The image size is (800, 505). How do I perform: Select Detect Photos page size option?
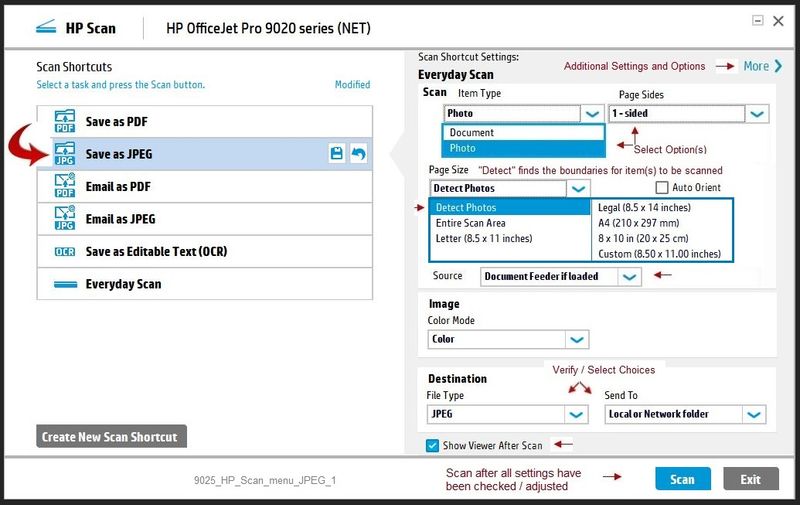point(510,207)
